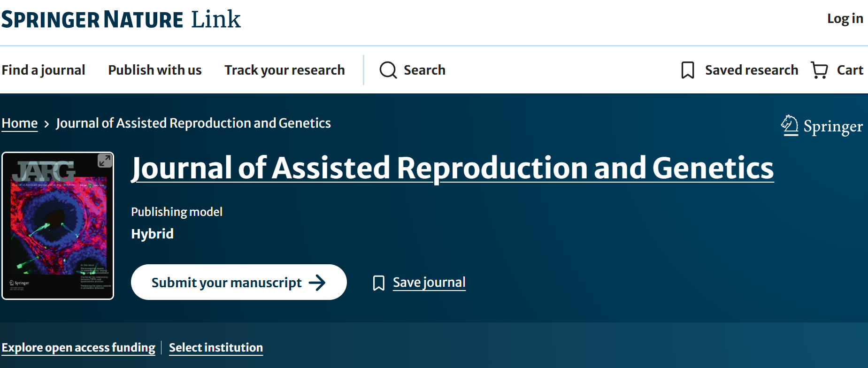Click the Select institution link

(216, 347)
